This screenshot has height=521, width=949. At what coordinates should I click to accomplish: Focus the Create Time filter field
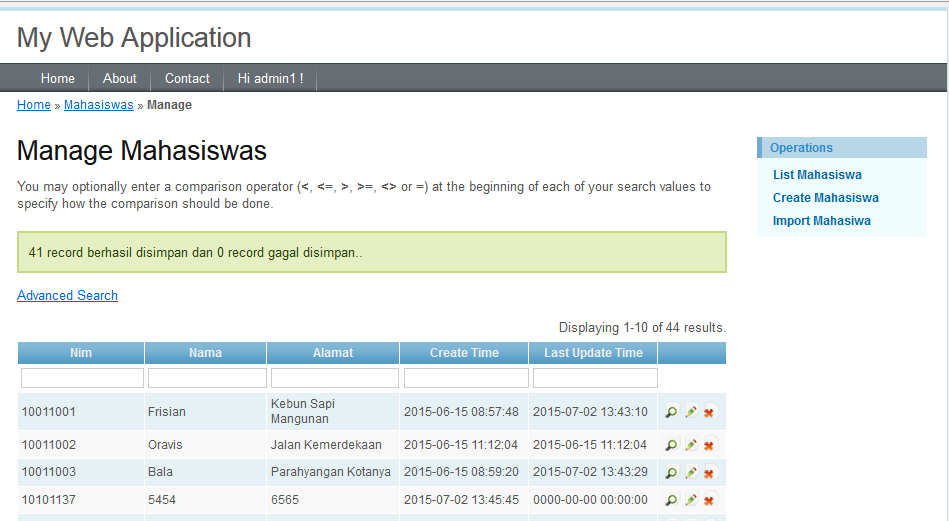tap(466, 378)
